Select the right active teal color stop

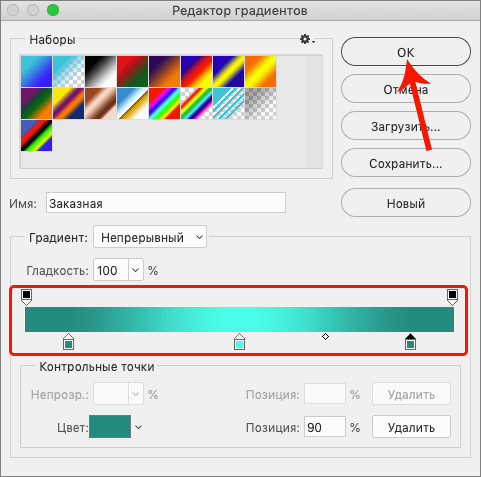(410, 342)
